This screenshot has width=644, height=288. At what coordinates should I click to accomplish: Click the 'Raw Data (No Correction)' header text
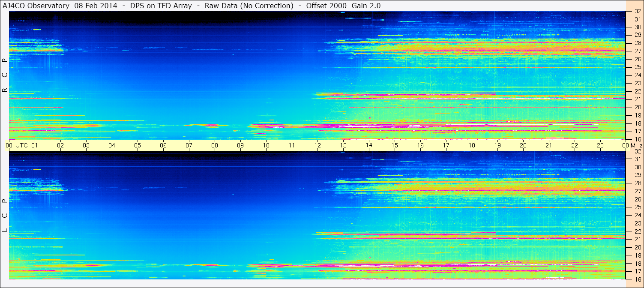[x=249, y=6]
